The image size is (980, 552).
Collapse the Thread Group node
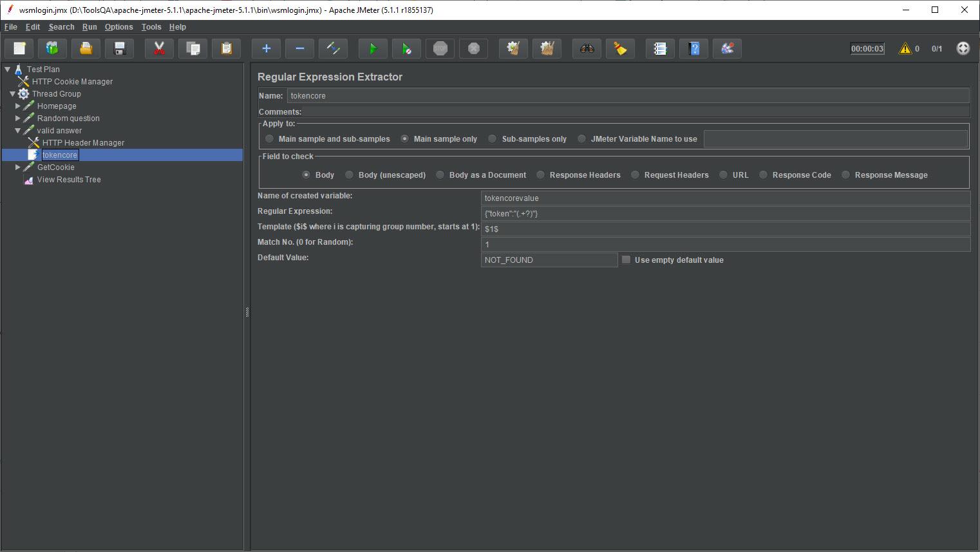12,94
